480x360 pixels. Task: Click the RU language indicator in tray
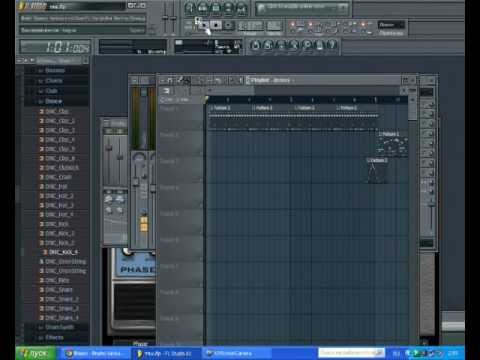click(x=396, y=353)
